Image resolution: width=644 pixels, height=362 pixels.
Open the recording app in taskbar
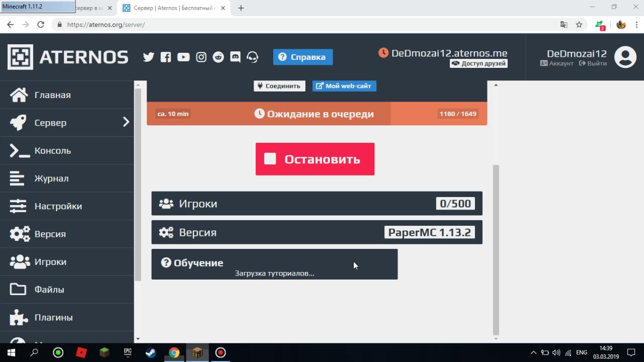(220, 352)
